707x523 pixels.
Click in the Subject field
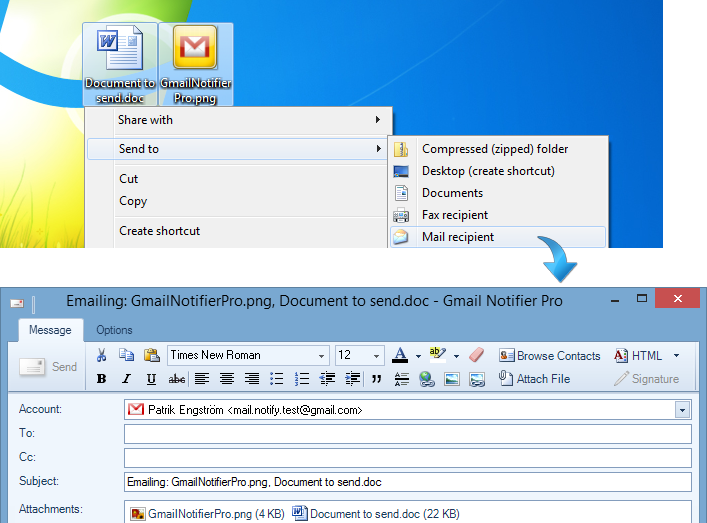pyautogui.click(x=408, y=482)
